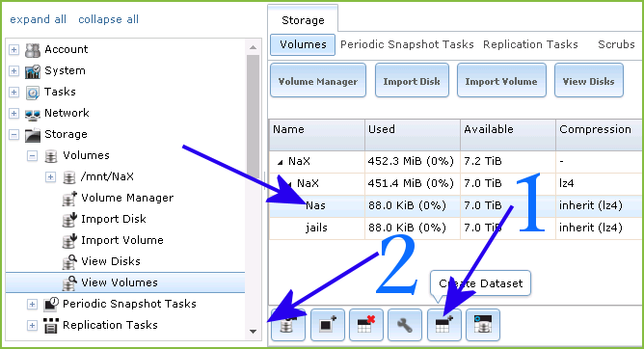Expand Periodic Snapshot Tasks tree node
The width and height of the screenshot is (644, 349).
32,305
